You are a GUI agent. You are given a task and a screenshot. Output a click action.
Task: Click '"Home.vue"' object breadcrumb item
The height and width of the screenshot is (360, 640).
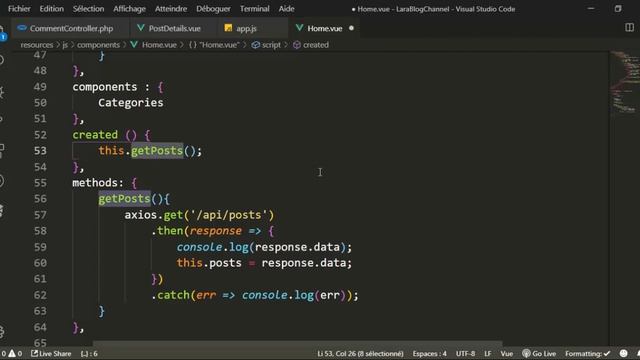[x=219, y=45]
